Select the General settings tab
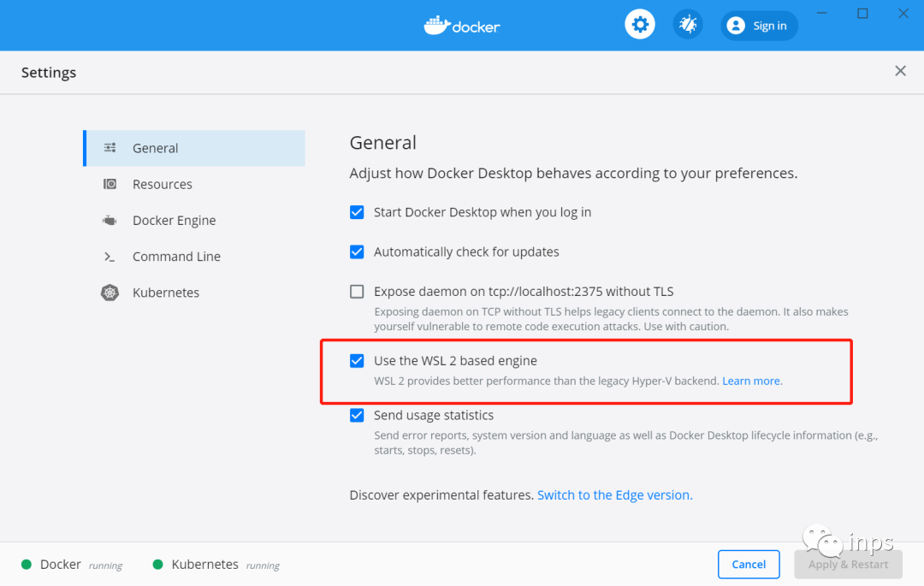924x586 pixels. (x=194, y=148)
